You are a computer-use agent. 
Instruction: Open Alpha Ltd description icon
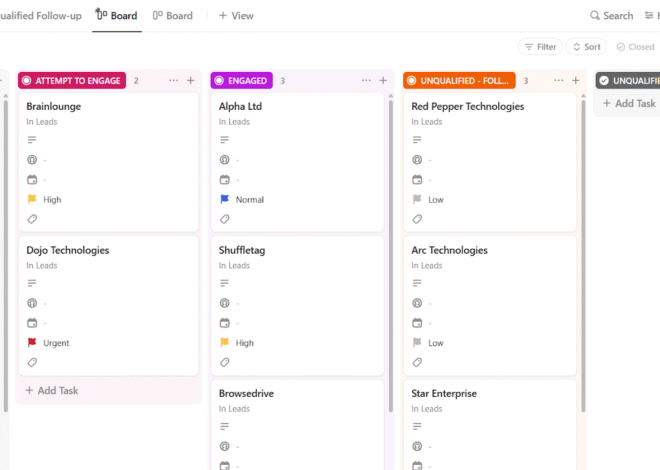(224, 140)
